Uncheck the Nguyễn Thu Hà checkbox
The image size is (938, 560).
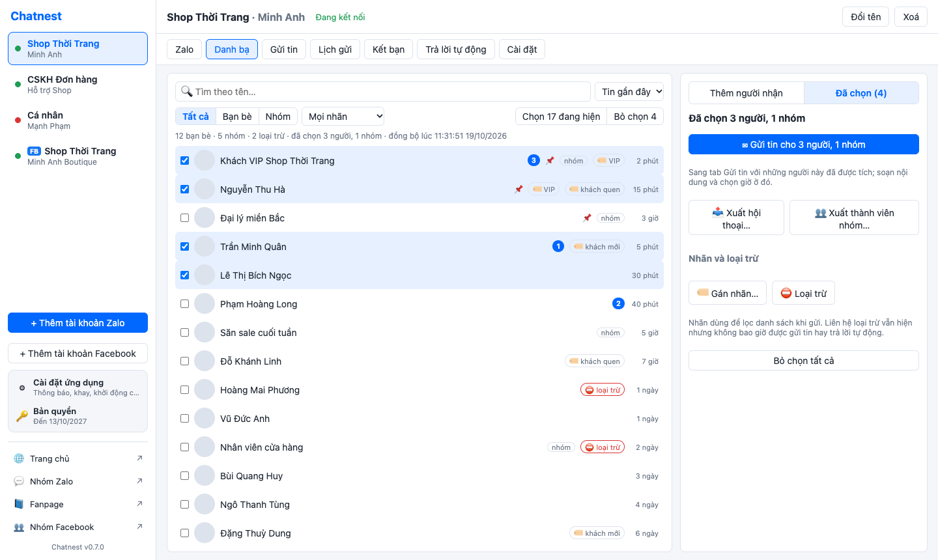tap(185, 189)
